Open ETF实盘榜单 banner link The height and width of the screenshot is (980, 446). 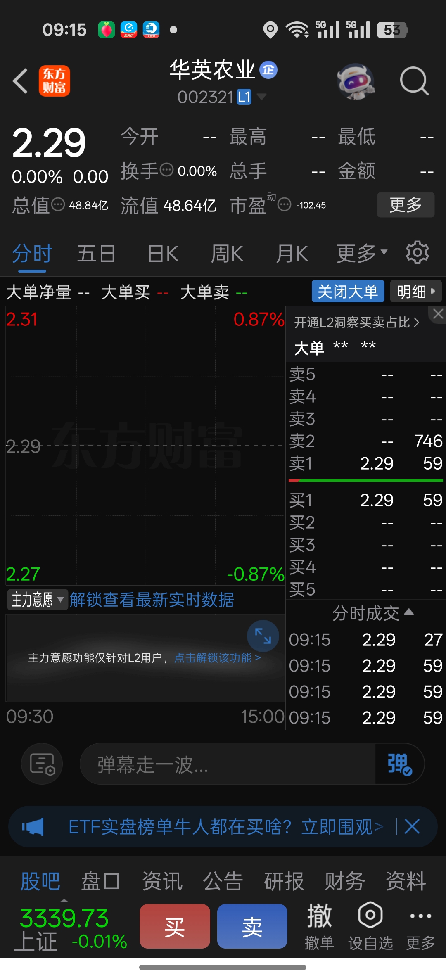(x=225, y=827)
